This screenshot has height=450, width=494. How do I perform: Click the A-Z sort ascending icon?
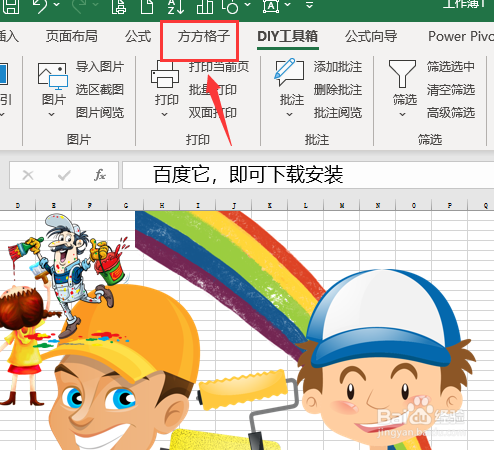click(176, 6)
